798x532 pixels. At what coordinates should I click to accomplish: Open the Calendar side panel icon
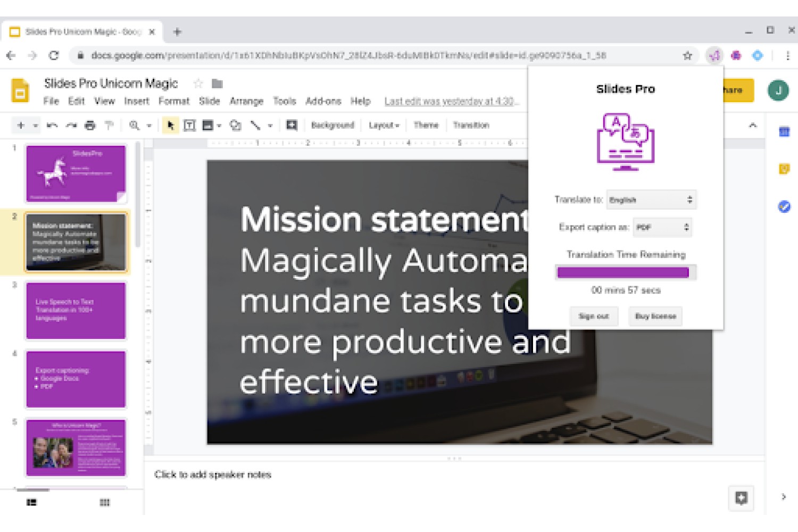click(784, 132)
